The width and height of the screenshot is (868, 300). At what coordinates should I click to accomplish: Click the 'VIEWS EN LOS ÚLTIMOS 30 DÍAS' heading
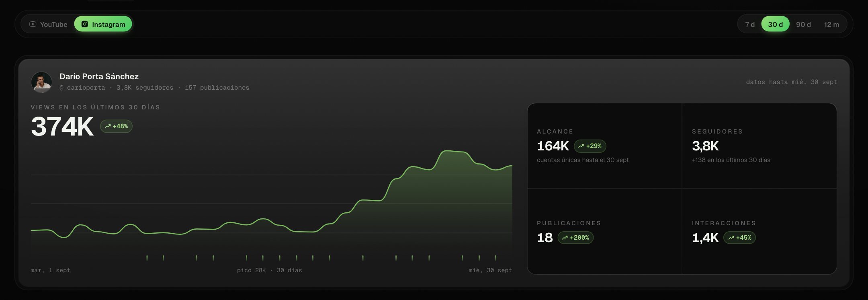point(96,107)
